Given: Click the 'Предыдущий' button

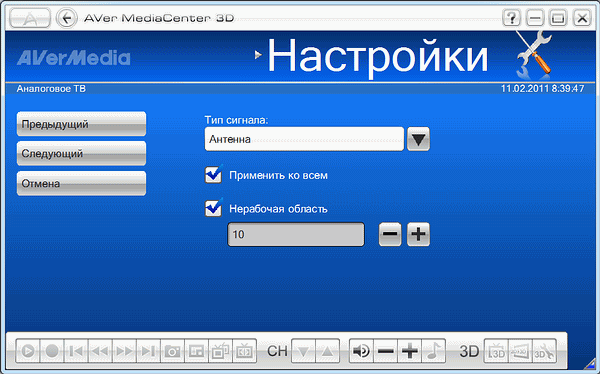Looking at the screenshot, I should pyautogui.click(x=82, y=124).
